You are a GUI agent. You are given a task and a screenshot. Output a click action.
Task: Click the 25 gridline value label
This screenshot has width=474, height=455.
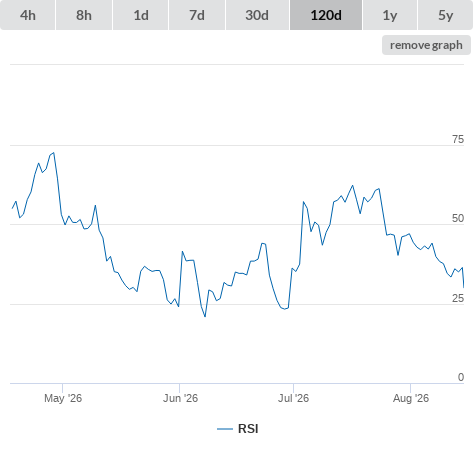[x=458, y=298]
